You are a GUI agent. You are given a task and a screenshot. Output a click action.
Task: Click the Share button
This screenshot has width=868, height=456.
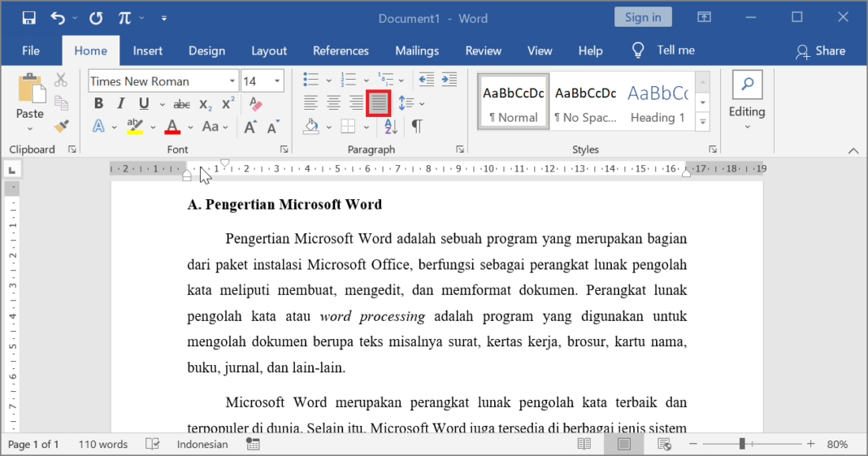(820, 51)
